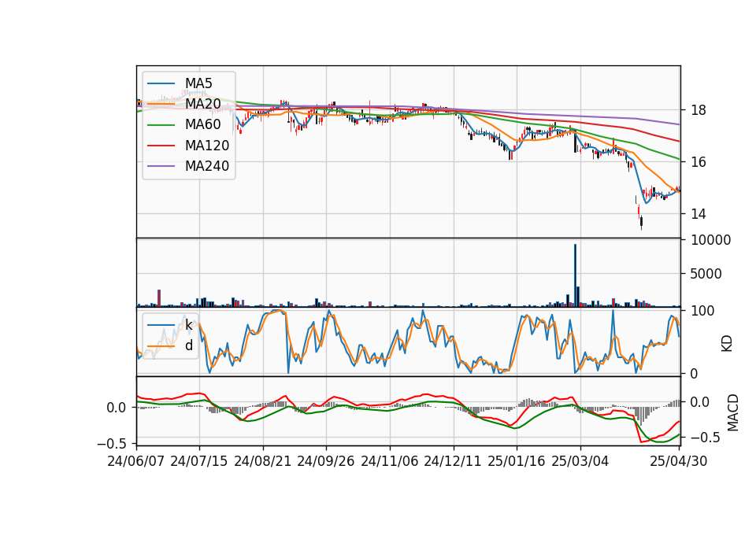Click the MA60 legend label
Image resolution: width=756 pixels, height=543 pixels.
click(202, 125)
